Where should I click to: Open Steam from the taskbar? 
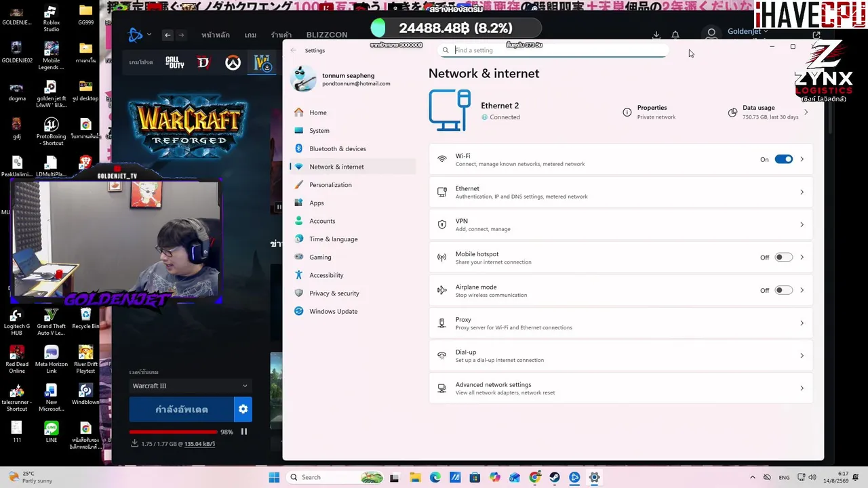pos(555,478)
